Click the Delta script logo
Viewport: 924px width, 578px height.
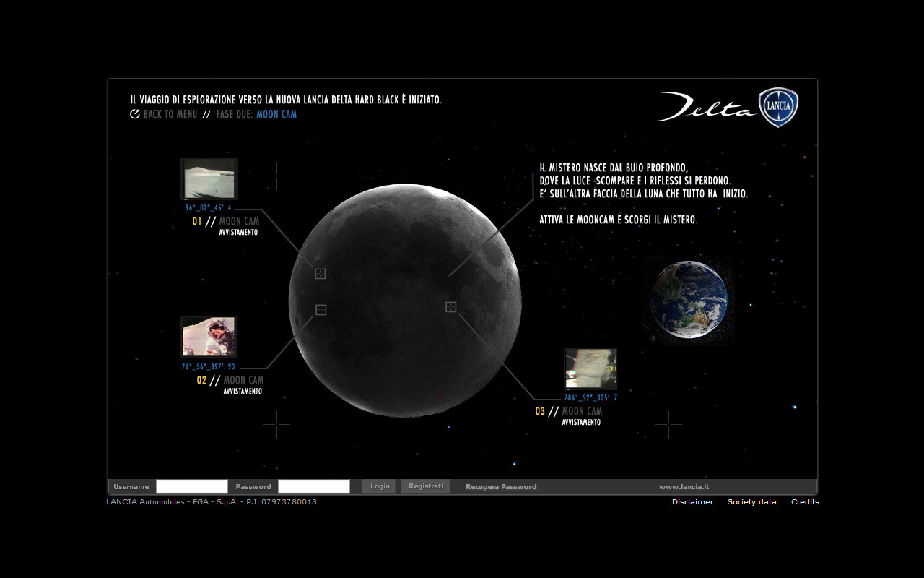pyautogui.click(x=705, y=107)
